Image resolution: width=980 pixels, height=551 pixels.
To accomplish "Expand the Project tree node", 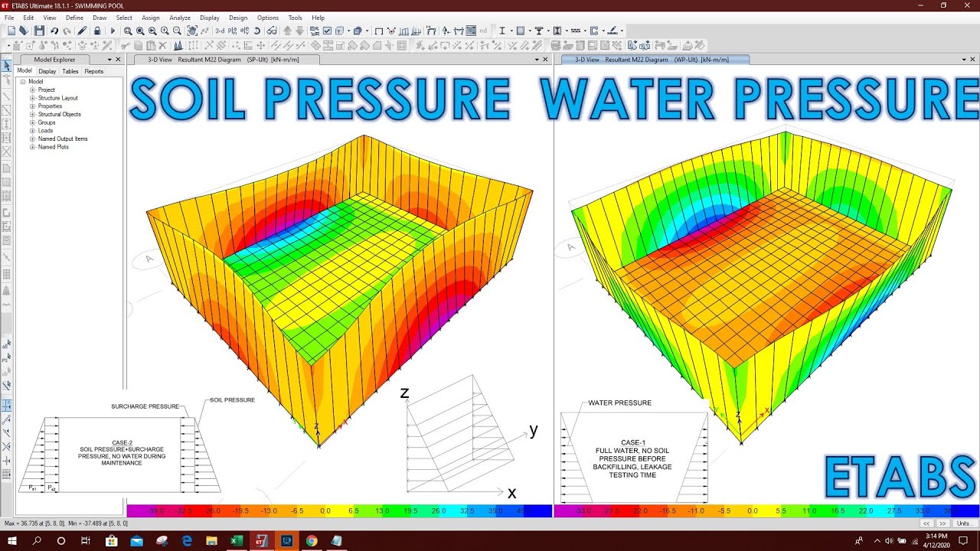I will (x=33, y=90).
